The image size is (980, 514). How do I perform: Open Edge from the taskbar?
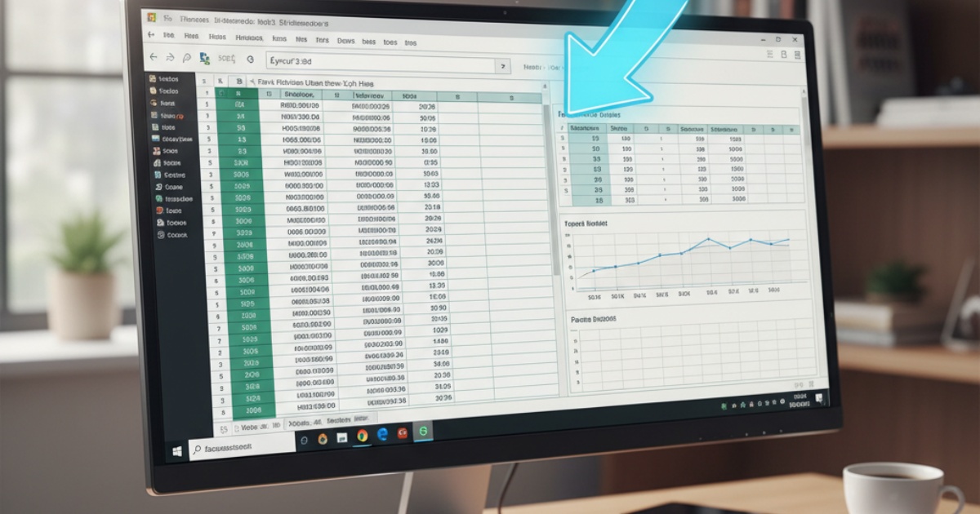point(383,435)
